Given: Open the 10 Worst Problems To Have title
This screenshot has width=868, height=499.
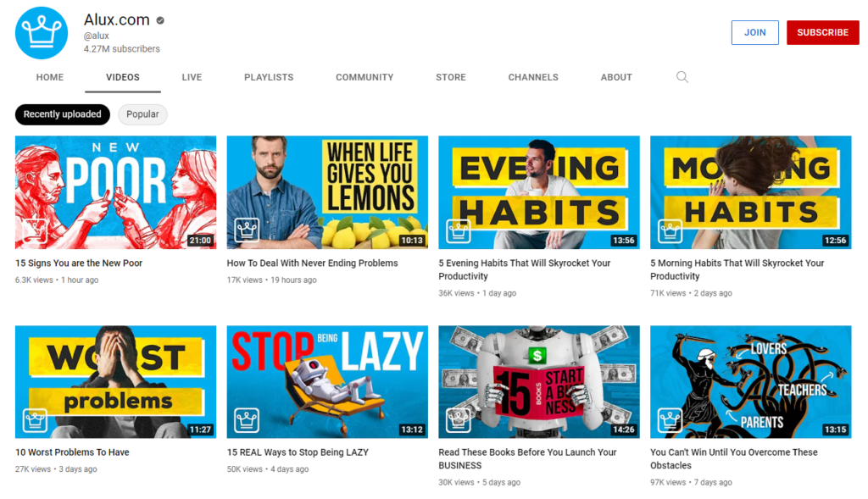Looking at the screenshot, I should pyautogui.click(x=72, y=452).
